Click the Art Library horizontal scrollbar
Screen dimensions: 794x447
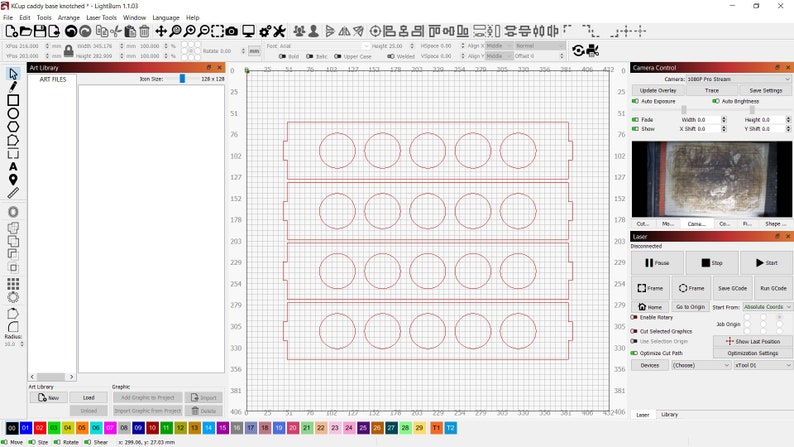coord(52,377)
